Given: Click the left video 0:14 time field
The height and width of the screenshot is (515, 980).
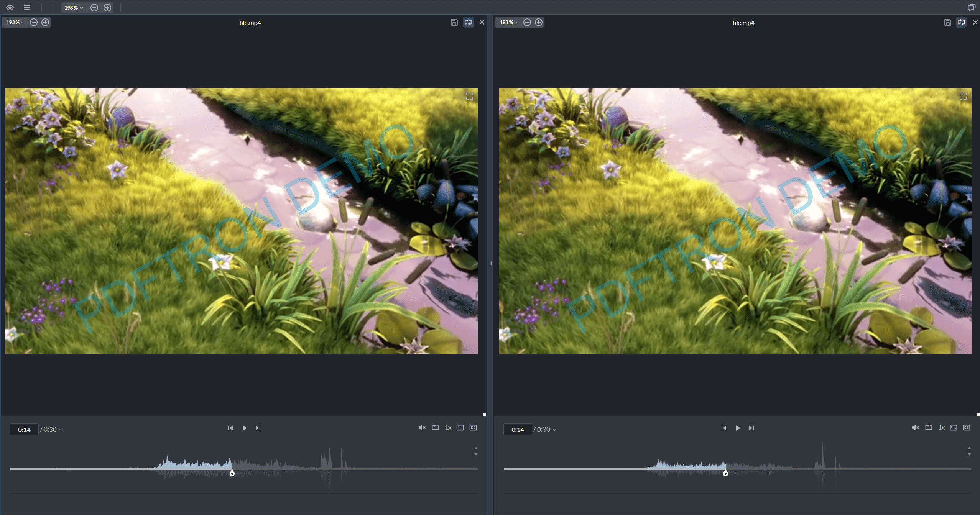Looking at the screenshot, I should (24, 430).
